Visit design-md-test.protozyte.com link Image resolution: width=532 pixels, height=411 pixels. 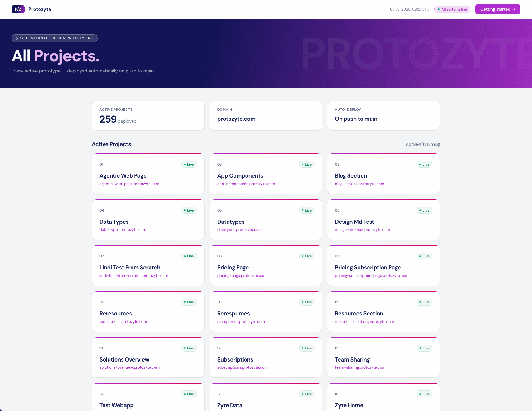(362, 230)
